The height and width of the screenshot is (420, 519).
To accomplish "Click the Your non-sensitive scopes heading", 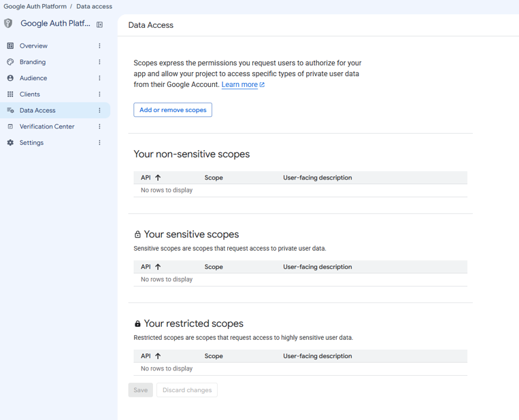I will pyautogui.click(x=192, y=154).
